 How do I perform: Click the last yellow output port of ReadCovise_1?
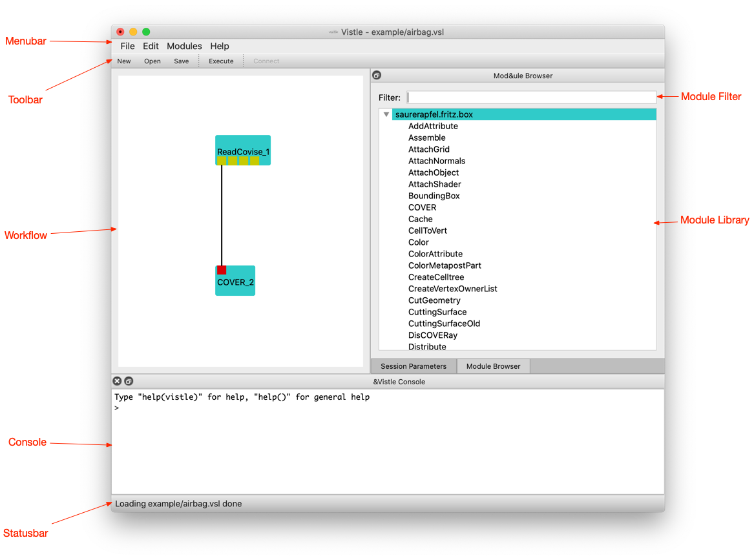click(255, 161)
